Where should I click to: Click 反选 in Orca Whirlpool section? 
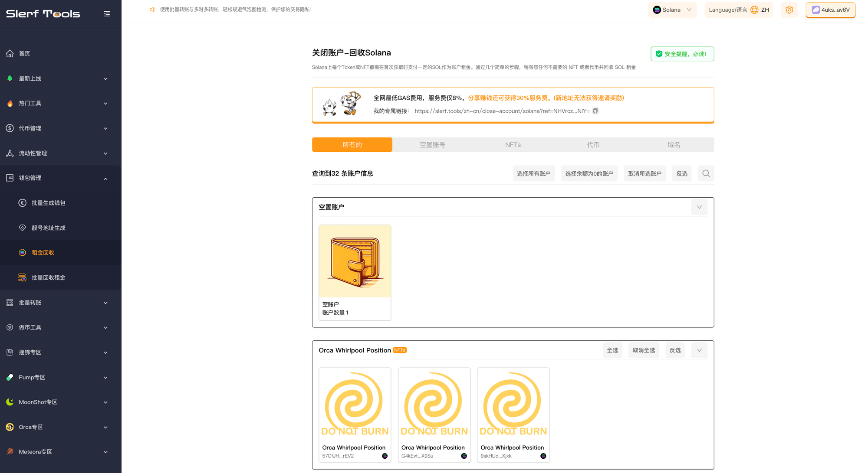point(675,350)
